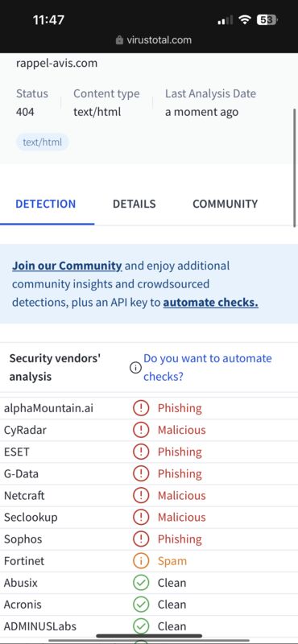Click the Abusix Clean checkmark icon
Screen dimensions: 298x644
point(141,583)
